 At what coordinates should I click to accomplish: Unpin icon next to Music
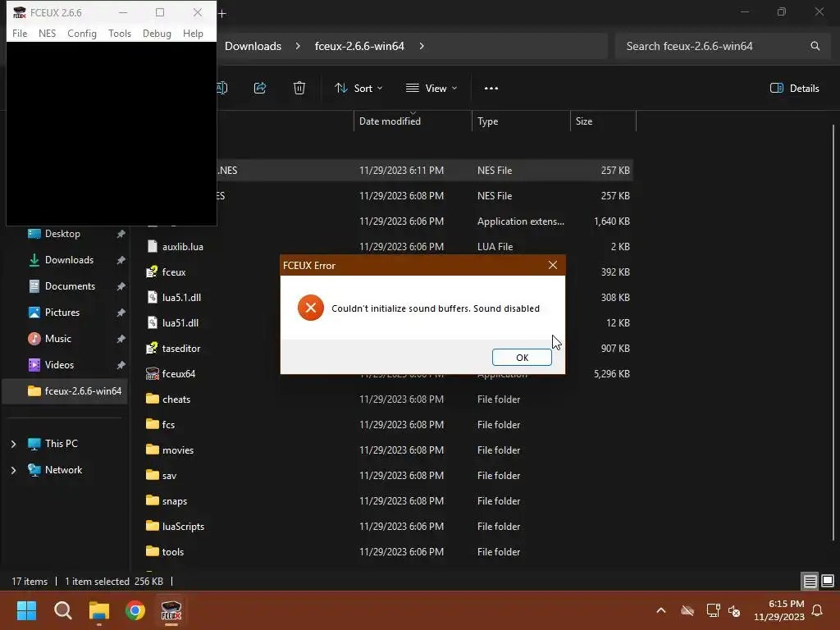pyautogui.click(x=121, y=339)
